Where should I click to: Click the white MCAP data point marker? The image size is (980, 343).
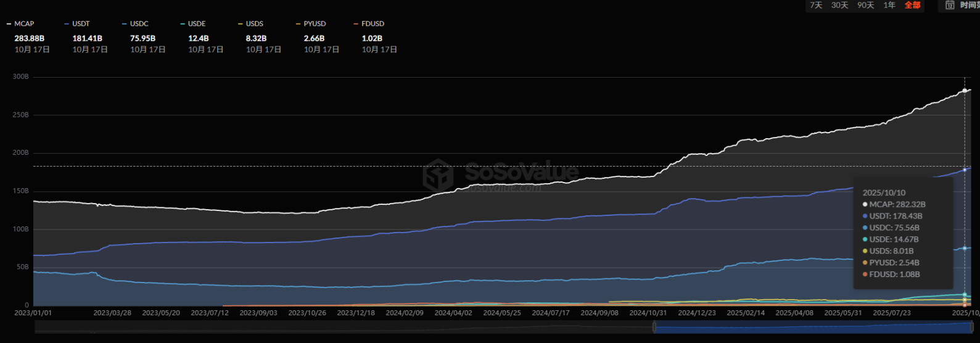965,91
